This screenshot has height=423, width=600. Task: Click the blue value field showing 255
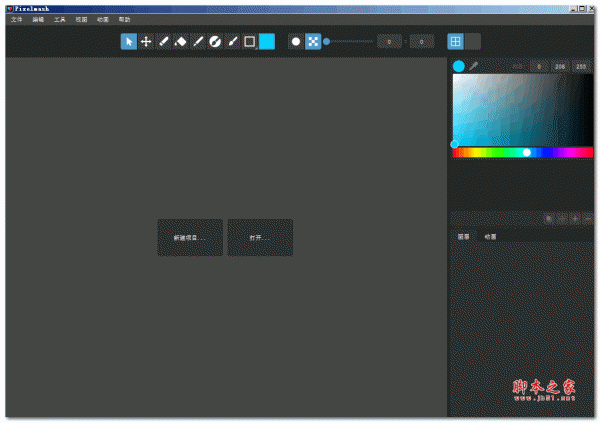pos(581,66)
